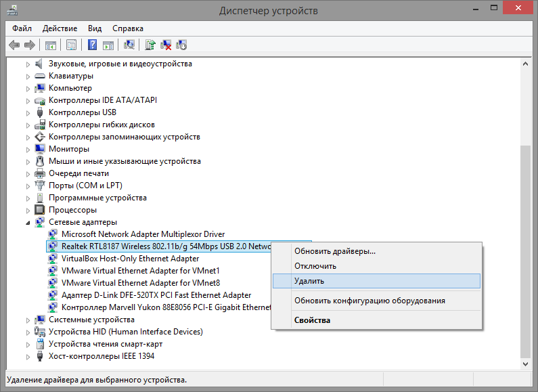This screenshot has width=538, height=392.
Task: Click the IEEE 1394 host controller icon
Action: tap(40, 356)
